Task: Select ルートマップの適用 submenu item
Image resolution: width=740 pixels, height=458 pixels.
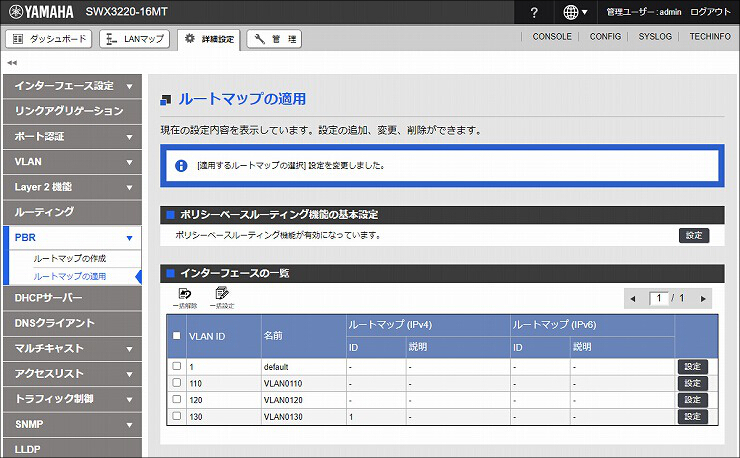Action: click(70, 277)
